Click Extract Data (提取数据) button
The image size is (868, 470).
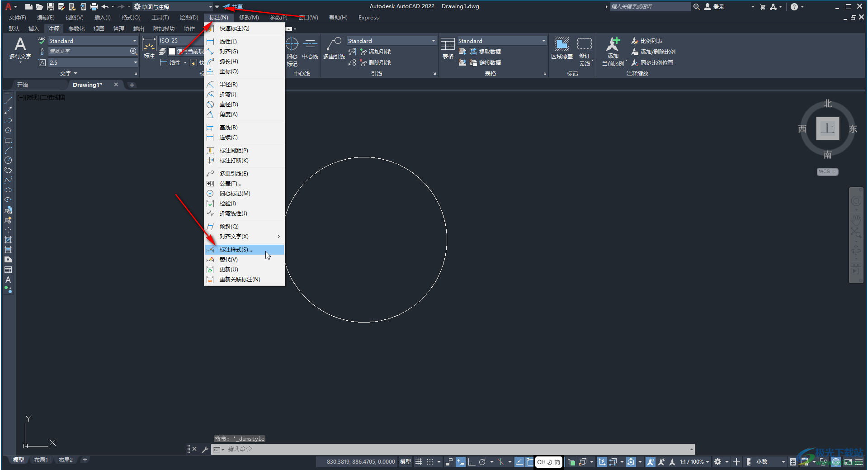(486, 52)
